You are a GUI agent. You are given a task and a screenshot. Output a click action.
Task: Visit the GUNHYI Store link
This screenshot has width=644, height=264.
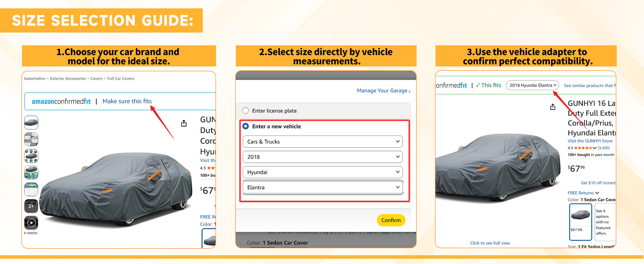tap(590, 141)
